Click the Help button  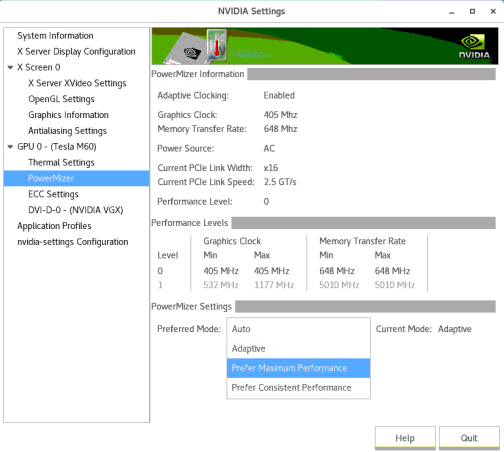(405, 438)
